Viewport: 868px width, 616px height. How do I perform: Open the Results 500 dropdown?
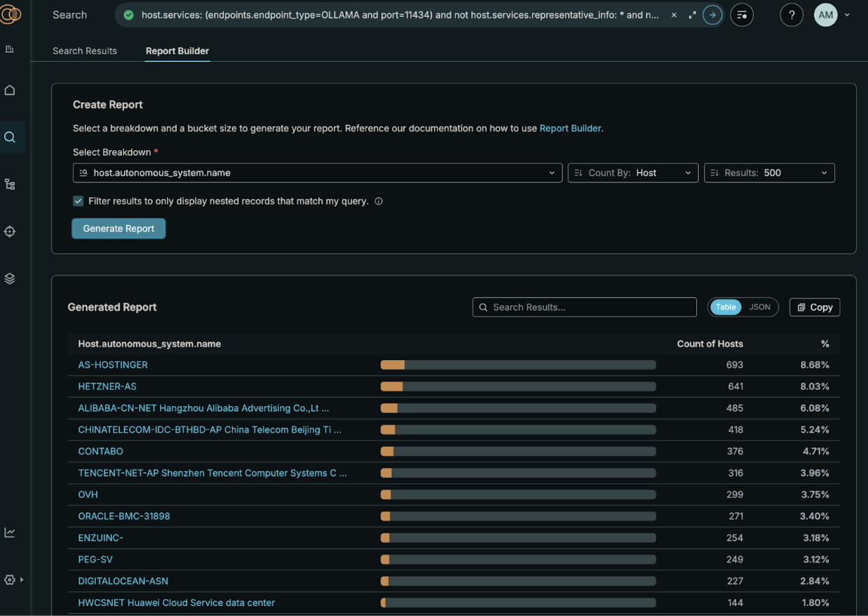769,173
